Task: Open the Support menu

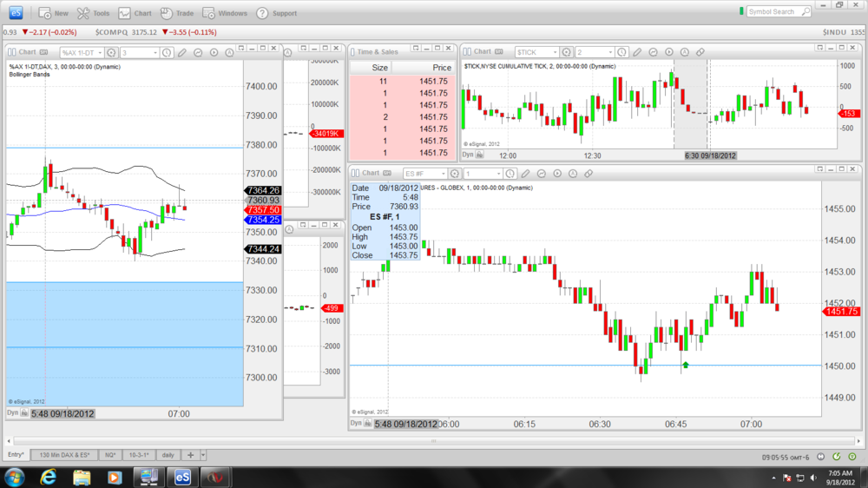Action: pos(277,13)
